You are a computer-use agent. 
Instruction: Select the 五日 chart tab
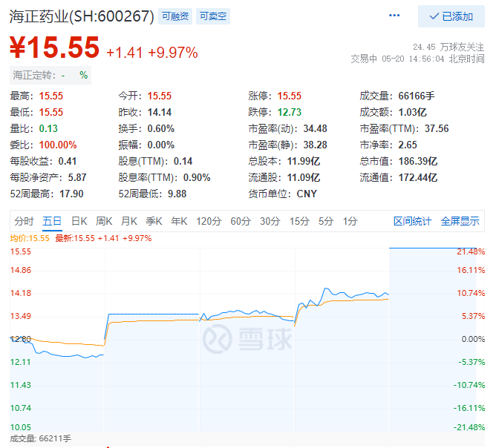tap(52, 221)
